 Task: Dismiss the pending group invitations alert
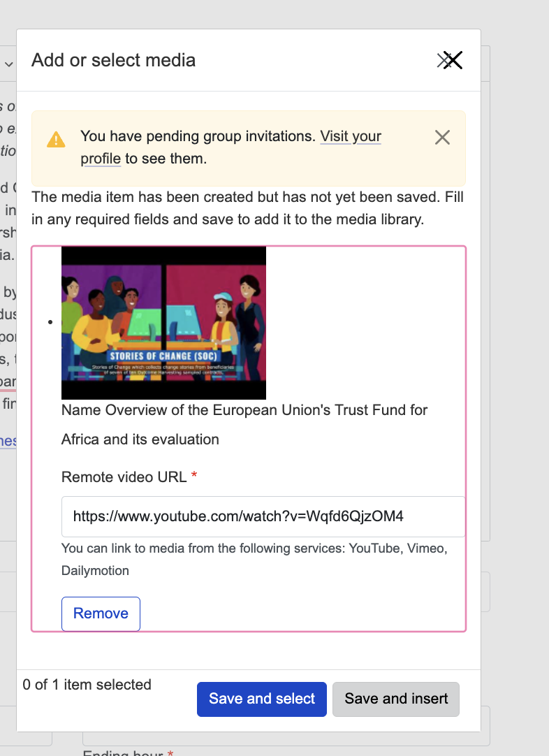442,137
